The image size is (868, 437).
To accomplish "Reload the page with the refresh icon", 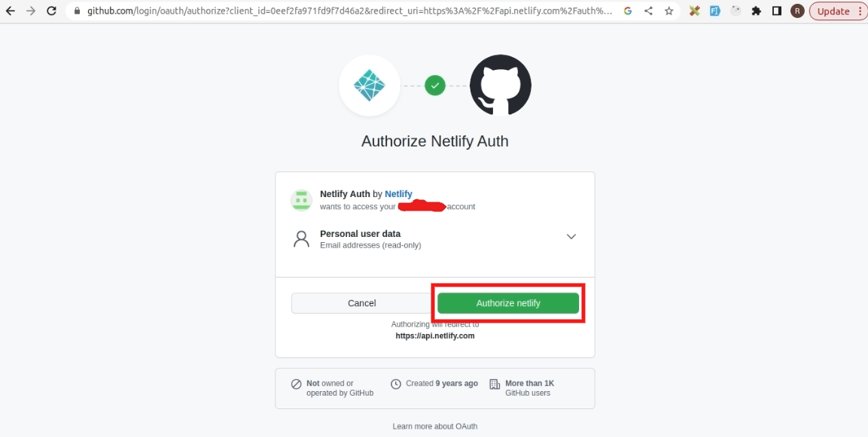I will pyautogui.click(x=51, y=11).
